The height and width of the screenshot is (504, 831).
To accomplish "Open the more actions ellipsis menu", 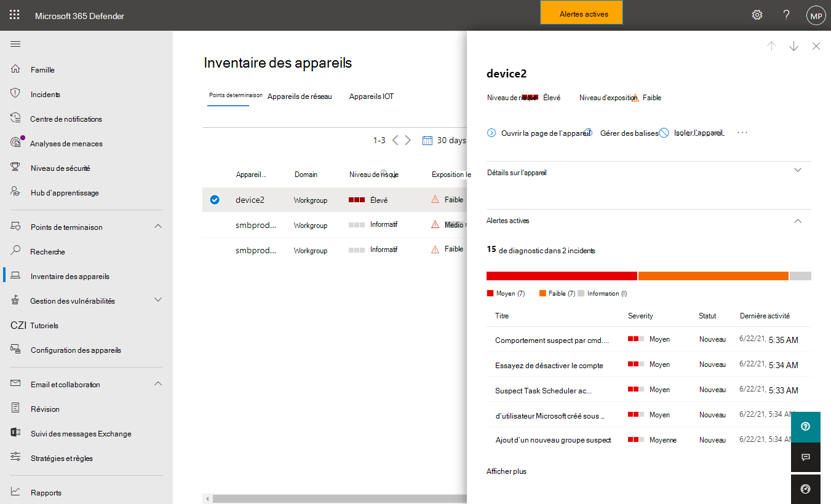I will click(742, 133).
